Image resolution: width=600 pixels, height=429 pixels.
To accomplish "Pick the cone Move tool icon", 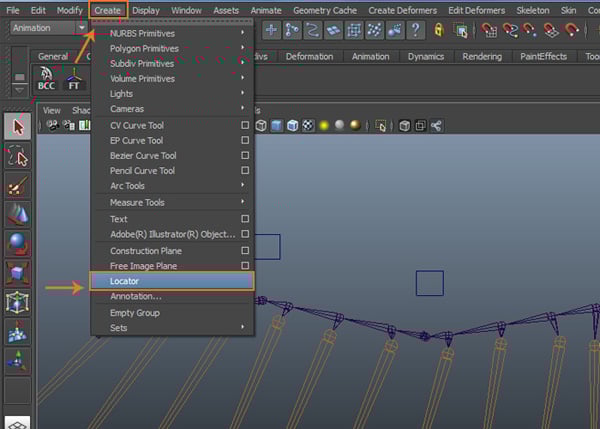I will coord(18,215).
